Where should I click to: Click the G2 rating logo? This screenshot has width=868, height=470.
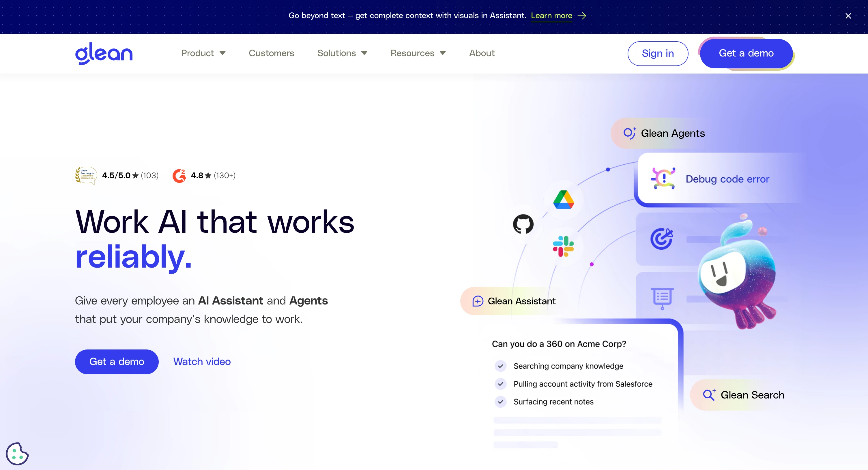coord(179,175)
